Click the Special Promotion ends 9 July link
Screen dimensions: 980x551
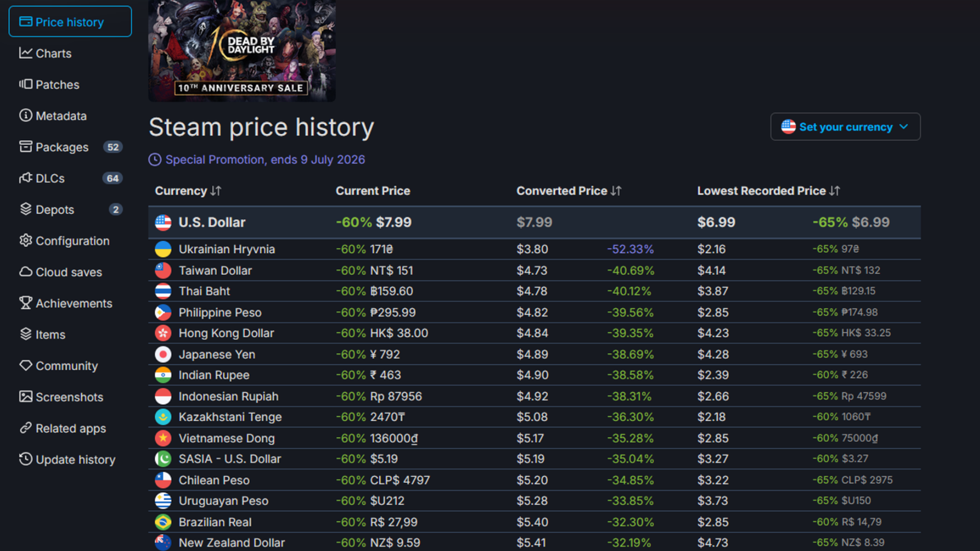tap(265, 160)
